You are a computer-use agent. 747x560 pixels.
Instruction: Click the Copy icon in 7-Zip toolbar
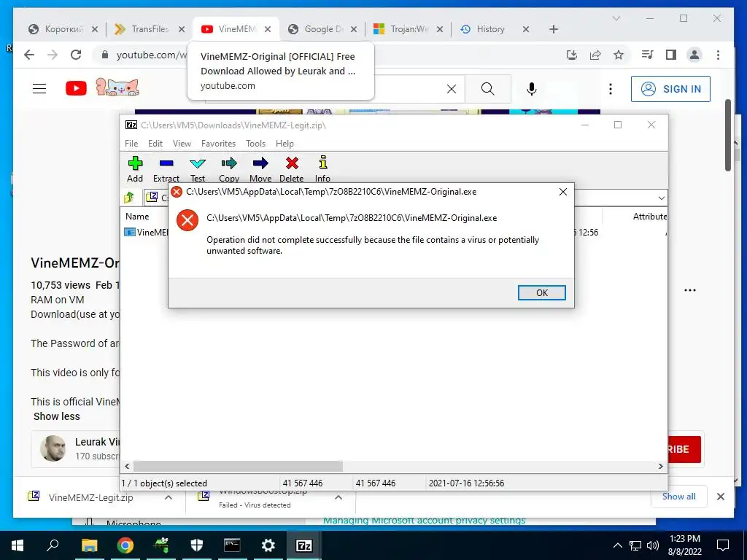point(229,163)
